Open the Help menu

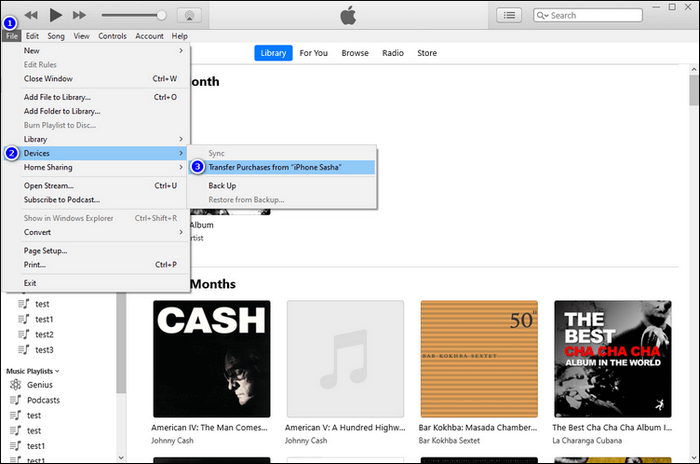click(179, 36)
